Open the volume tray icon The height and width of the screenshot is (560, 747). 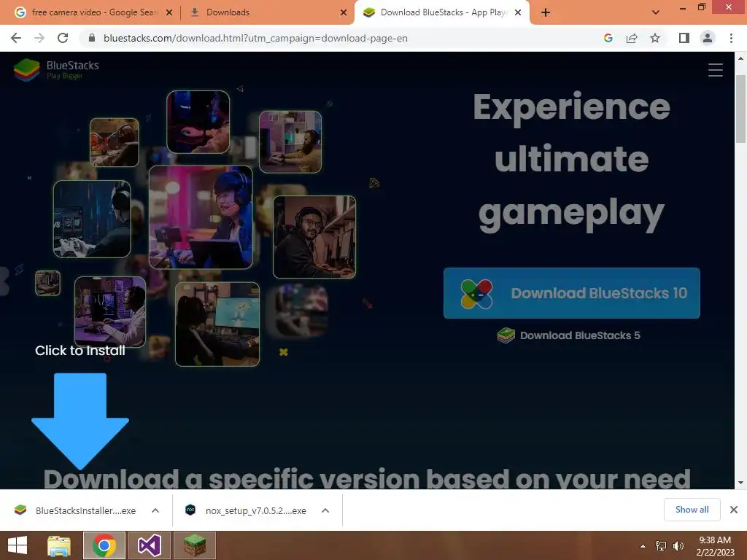coord(678,546)
